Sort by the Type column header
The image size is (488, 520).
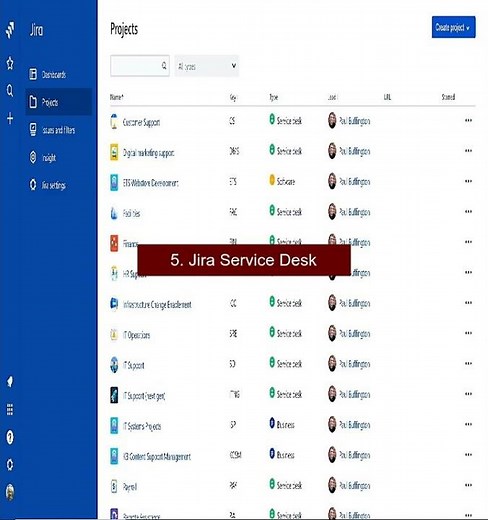coord(274,97)
